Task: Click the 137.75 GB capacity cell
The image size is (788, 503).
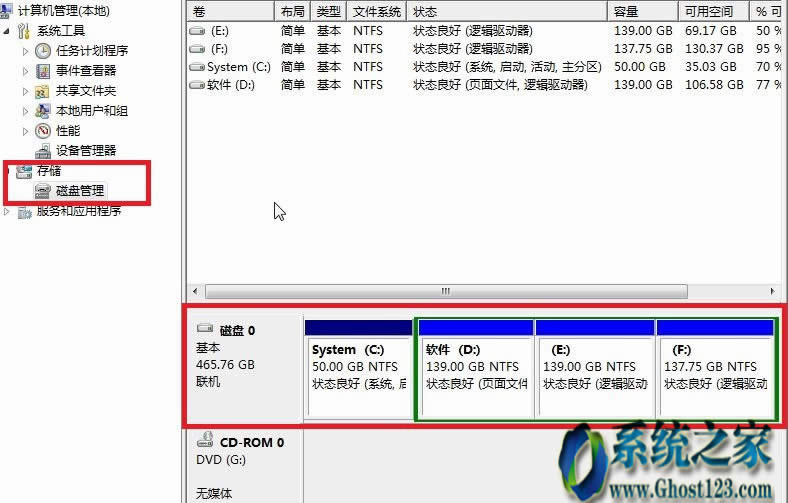Action: pos(643,49)
